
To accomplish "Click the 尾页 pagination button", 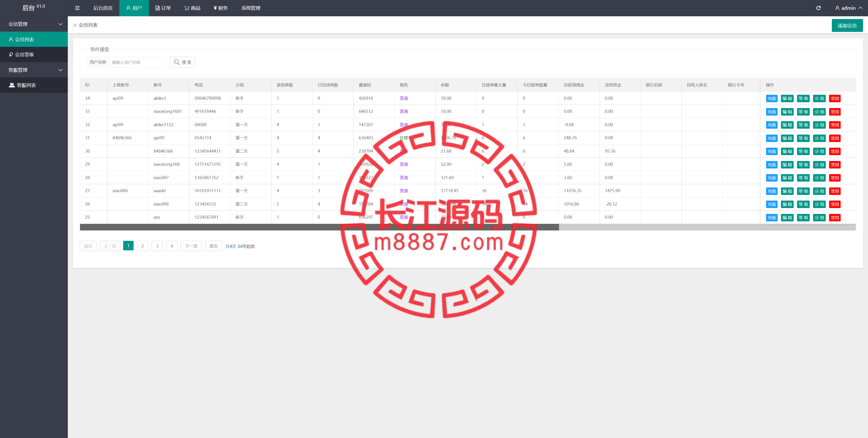I will pyautogui.click(x=214, y=246).
